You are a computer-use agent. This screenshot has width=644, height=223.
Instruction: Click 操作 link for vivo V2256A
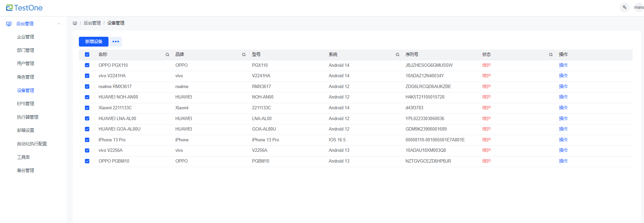click(x=563, y=150)
